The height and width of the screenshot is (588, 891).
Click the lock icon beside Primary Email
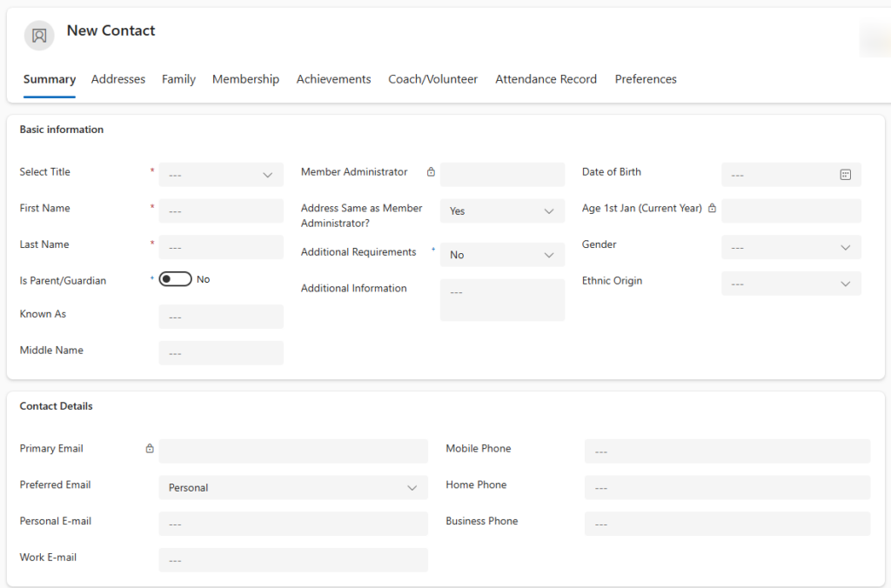click(150, 449)
